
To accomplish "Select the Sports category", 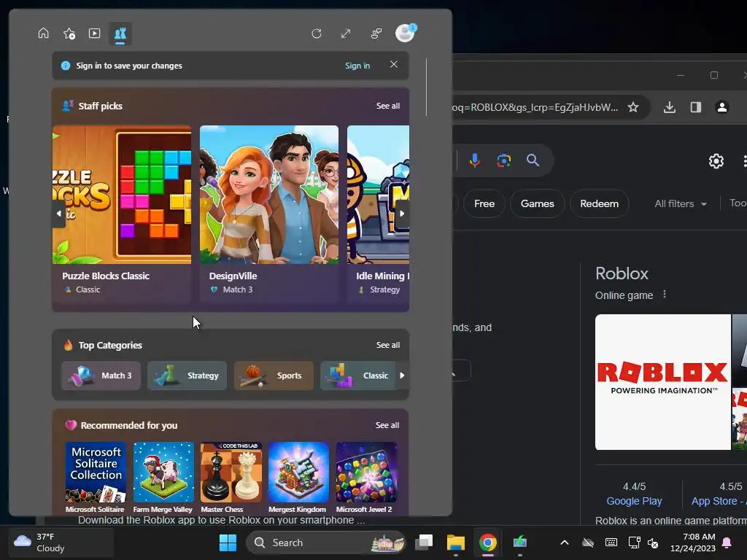I will pyautogui.click(x=274, y=376).
